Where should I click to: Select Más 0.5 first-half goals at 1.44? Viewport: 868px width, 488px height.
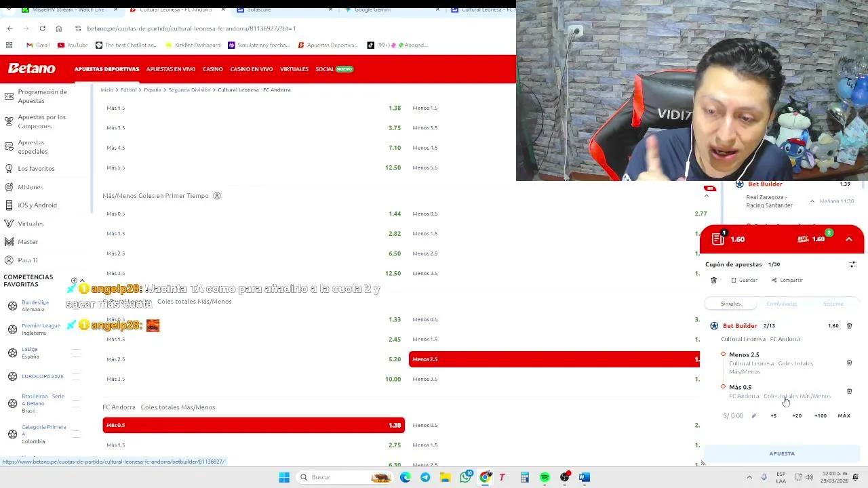coord(254,213)
